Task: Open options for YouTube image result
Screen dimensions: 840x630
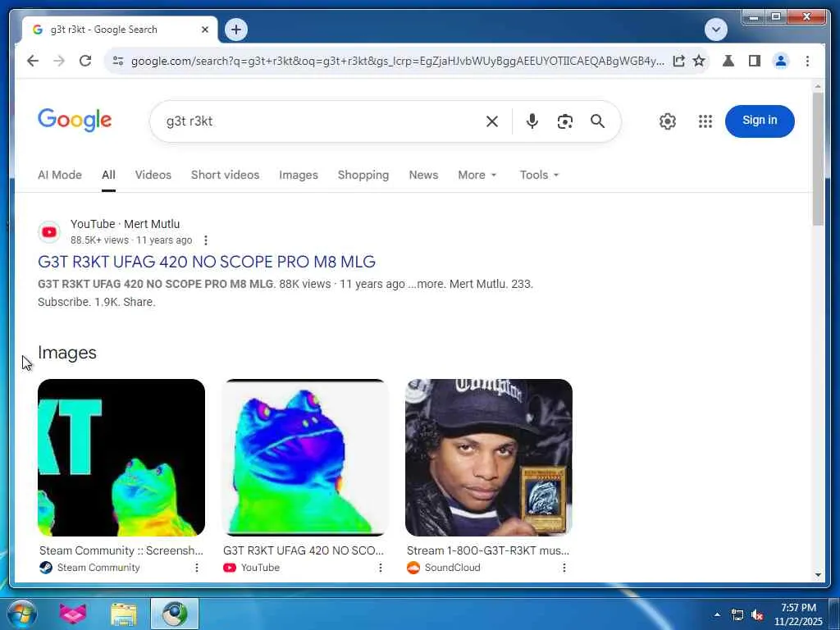Action: tap(381, 568)
